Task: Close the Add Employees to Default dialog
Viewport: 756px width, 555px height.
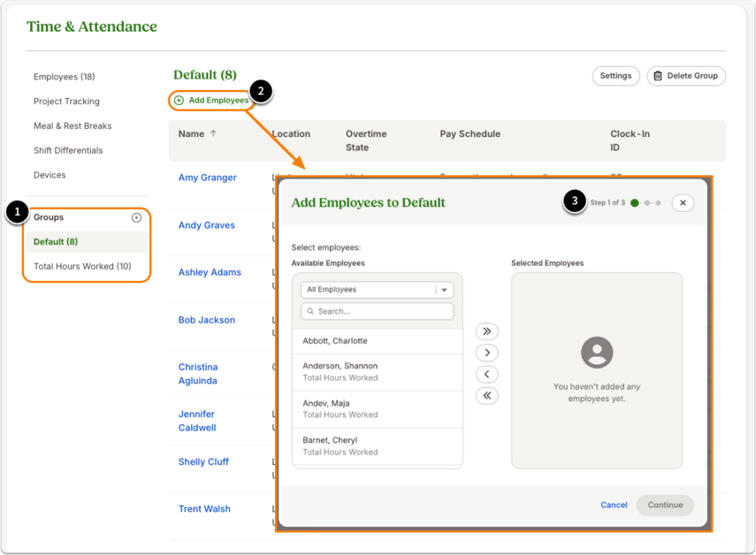Action: click(683, 203)
